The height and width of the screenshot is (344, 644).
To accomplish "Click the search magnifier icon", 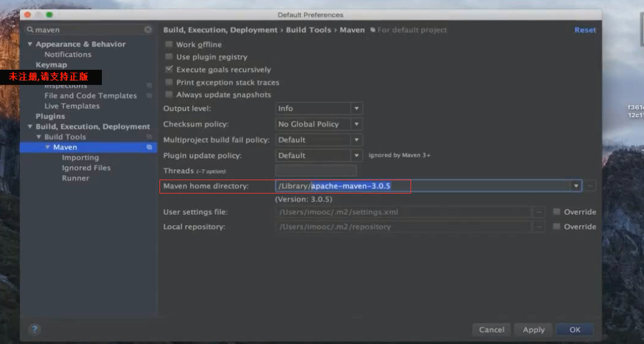I will tap(30, 30).
